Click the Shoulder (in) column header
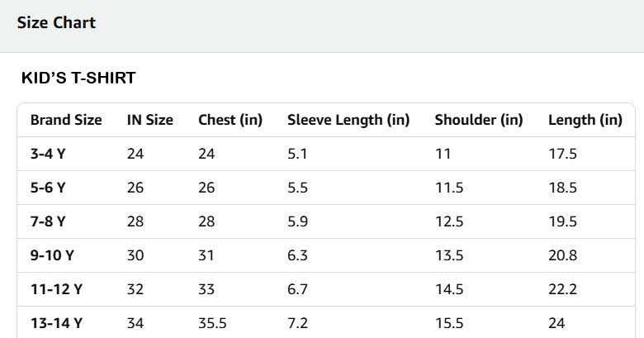644x338 pixels. 479,120
